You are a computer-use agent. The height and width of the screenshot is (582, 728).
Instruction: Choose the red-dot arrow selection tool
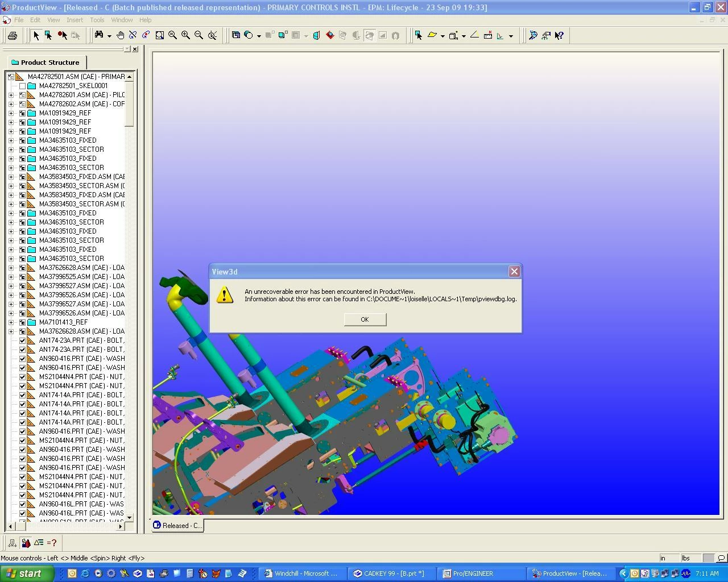62,35
